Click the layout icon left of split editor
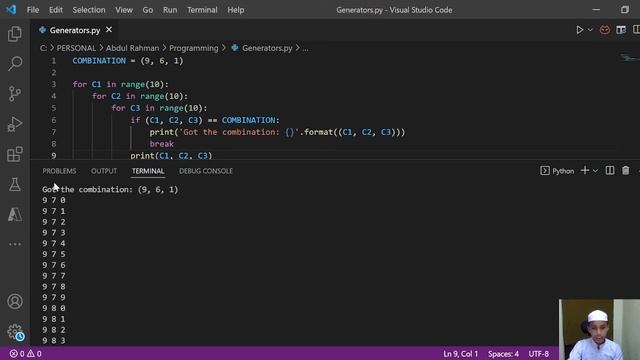The width and height of the screenshot is (640, 360). pos(621,30)
